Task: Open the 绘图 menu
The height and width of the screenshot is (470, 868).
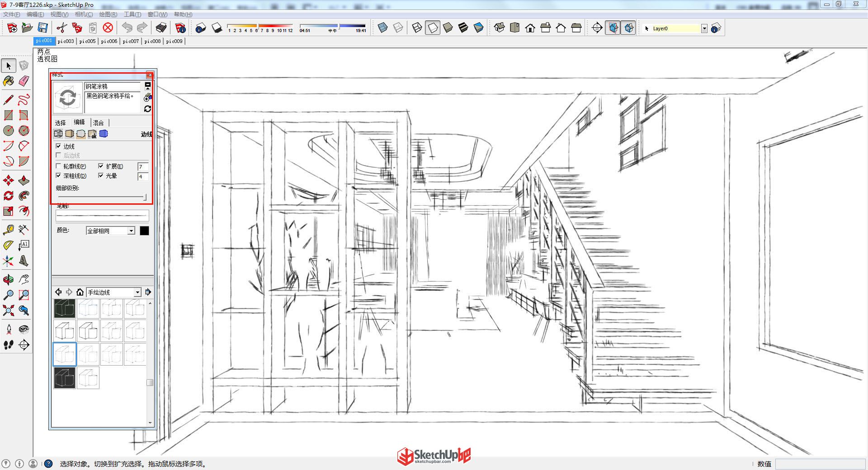Action: coord(108,14)
